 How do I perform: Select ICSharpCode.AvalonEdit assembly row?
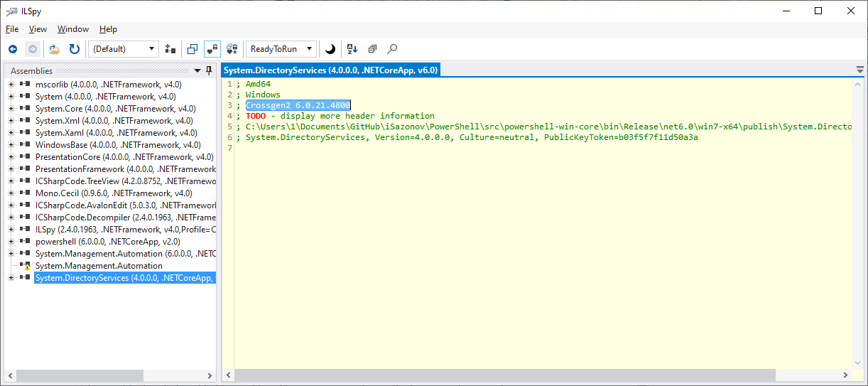point(125,205)
